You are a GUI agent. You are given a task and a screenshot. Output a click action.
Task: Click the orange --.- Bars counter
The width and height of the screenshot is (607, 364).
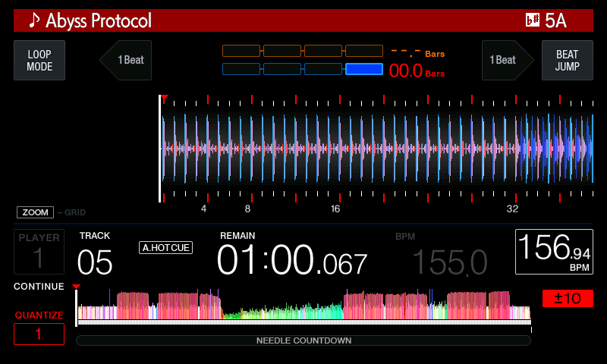418,52
